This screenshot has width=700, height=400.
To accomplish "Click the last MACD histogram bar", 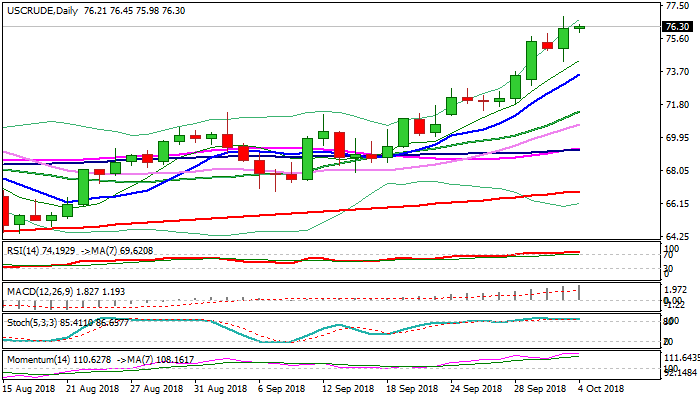I will tap(579, 292).
